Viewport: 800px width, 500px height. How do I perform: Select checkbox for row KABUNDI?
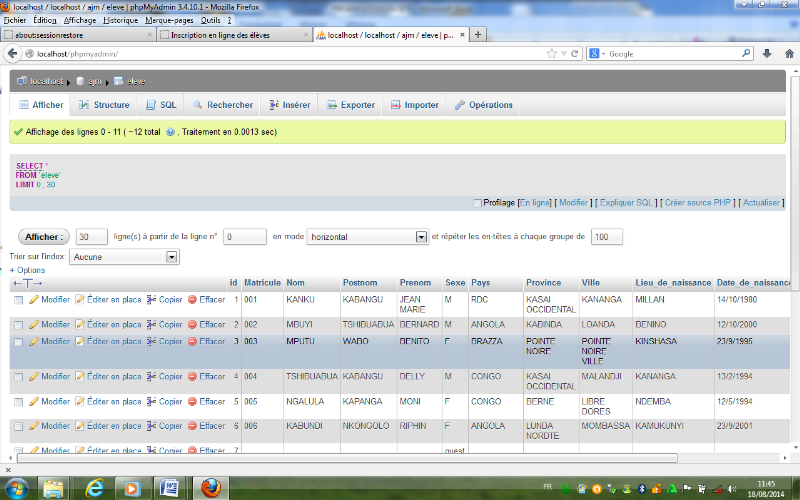click(x=18, y=427)
